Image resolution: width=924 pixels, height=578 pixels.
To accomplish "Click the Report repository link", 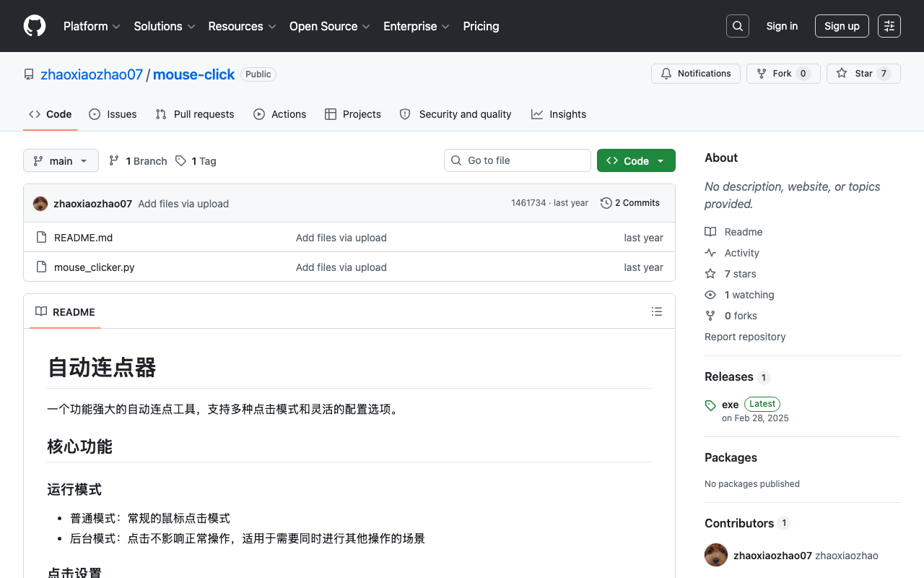I will 745,337.
